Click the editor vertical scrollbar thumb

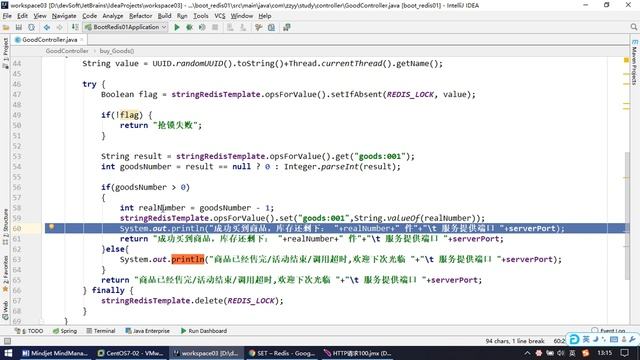(627, 216)
